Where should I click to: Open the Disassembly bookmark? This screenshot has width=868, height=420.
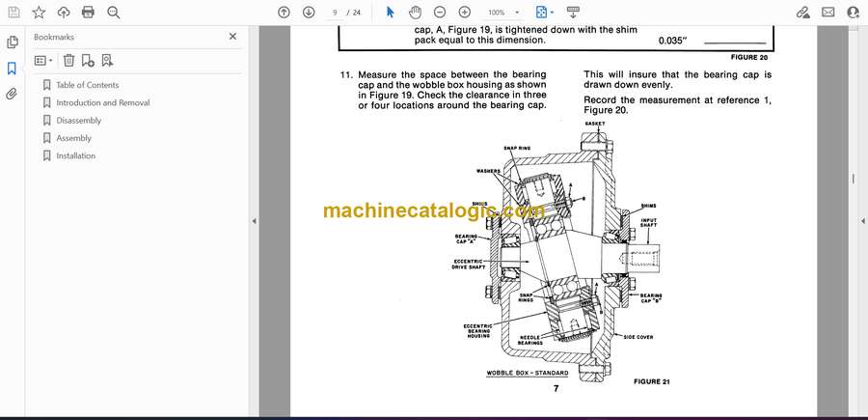78,121
